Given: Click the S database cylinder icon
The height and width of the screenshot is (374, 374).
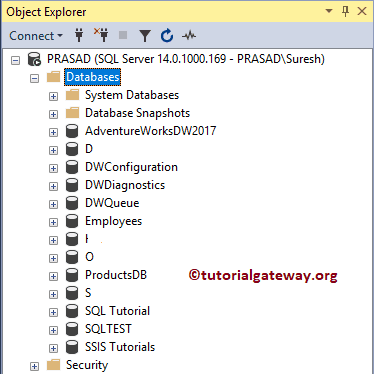Looking at the screenshot, I should coord(72,293).
